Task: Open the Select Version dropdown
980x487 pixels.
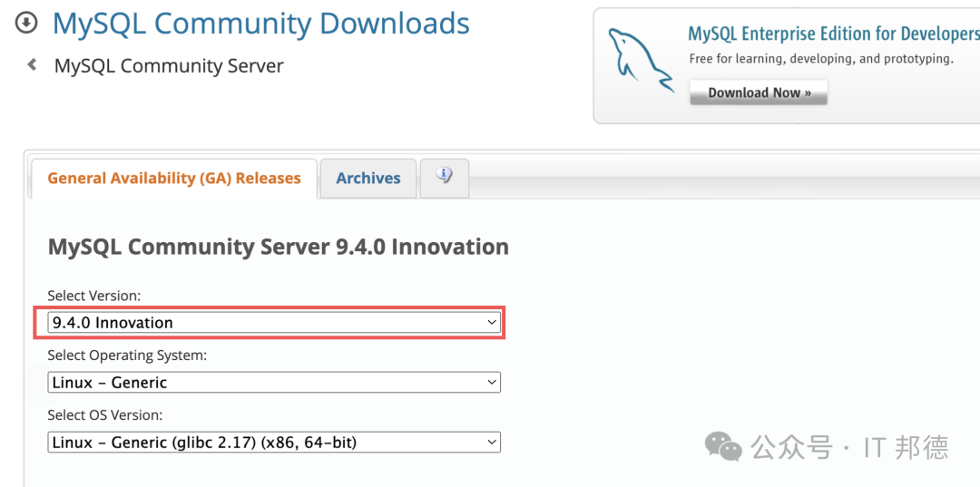Action: point(274,323)
